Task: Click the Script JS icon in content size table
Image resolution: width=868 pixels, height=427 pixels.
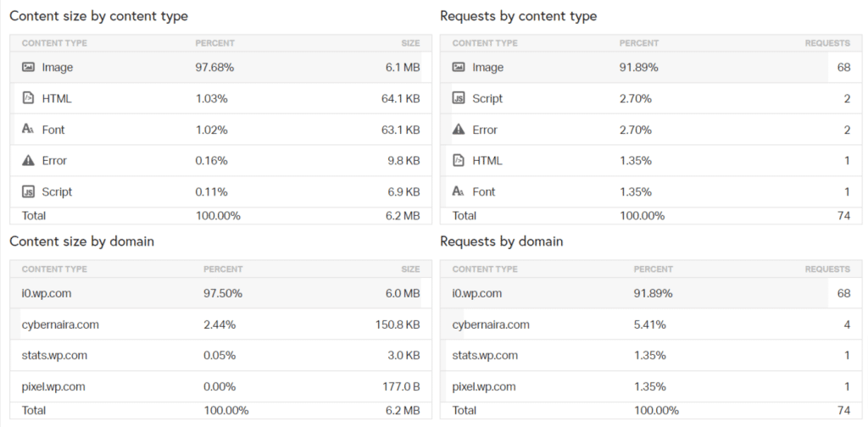Action: click(28, 192)
